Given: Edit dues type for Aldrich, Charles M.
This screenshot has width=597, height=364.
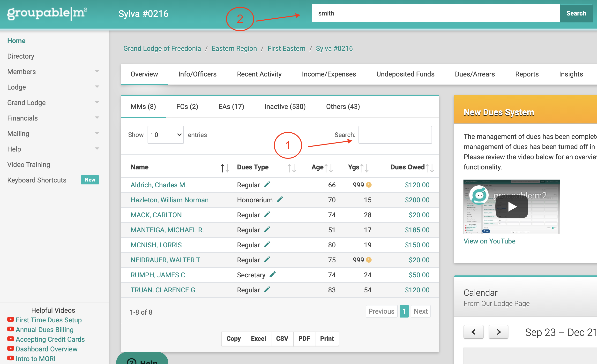Looking at the screenshot, I should (267, 185).
